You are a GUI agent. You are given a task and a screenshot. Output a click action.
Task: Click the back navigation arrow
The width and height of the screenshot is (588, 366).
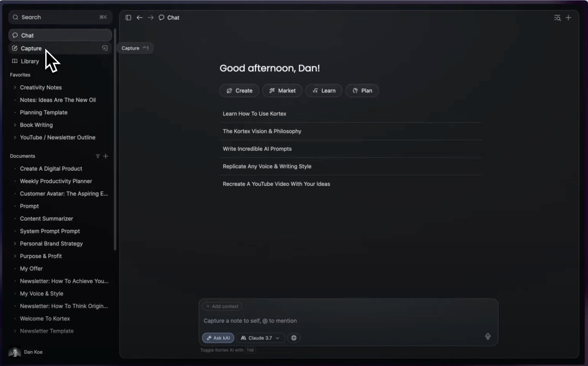(x=139, y=18)
